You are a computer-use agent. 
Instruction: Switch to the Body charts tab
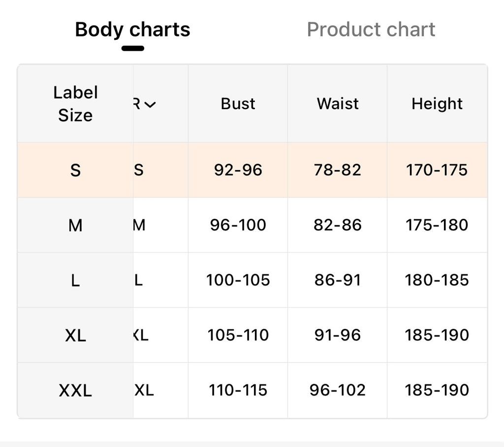coord(132,30)
